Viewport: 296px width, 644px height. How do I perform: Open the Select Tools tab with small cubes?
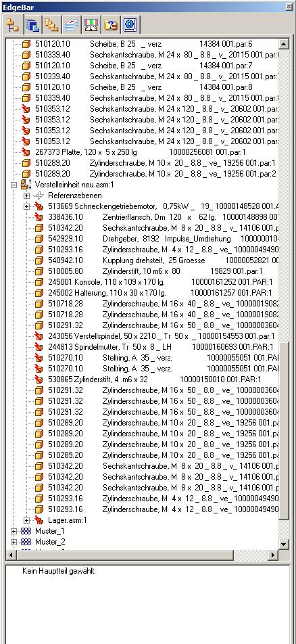(52, 26)
